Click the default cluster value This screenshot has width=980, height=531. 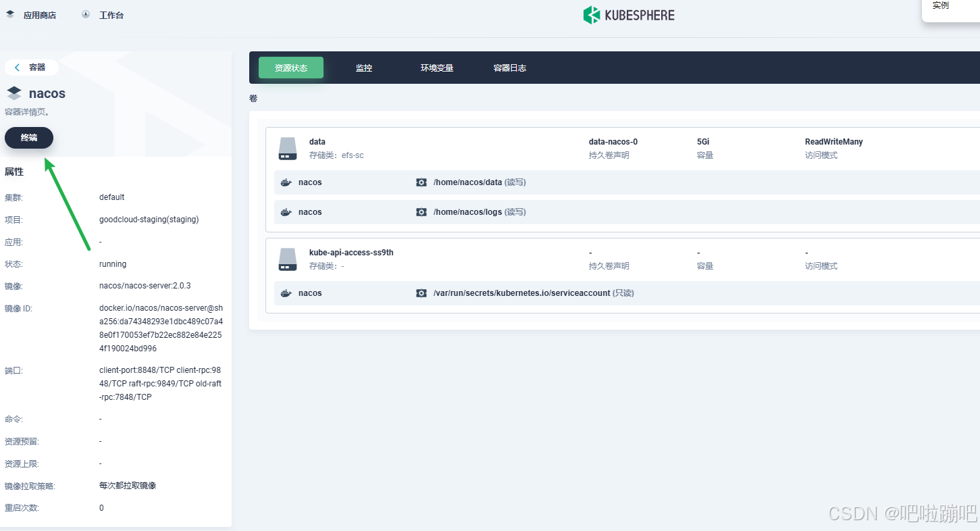tap(112, 197)
